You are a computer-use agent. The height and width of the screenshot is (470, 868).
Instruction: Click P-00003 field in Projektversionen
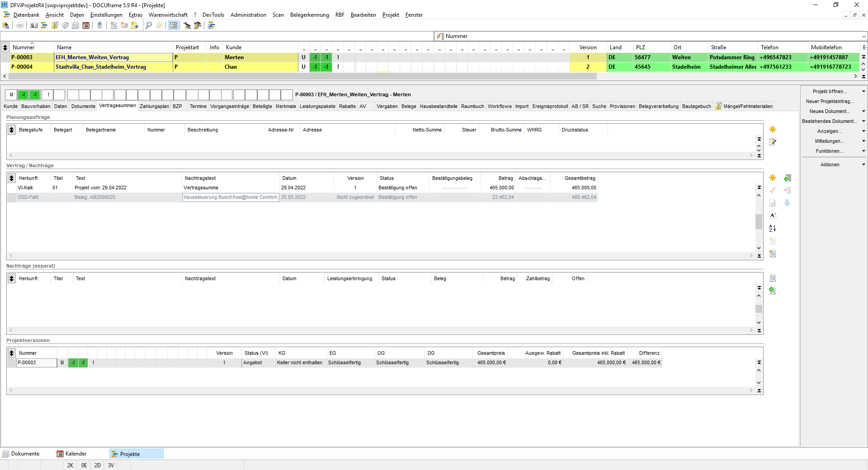(x=37, y=363)
